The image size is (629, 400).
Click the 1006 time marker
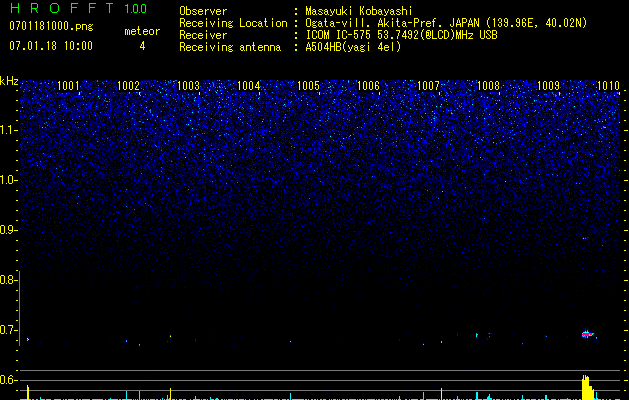pos(368,86)
